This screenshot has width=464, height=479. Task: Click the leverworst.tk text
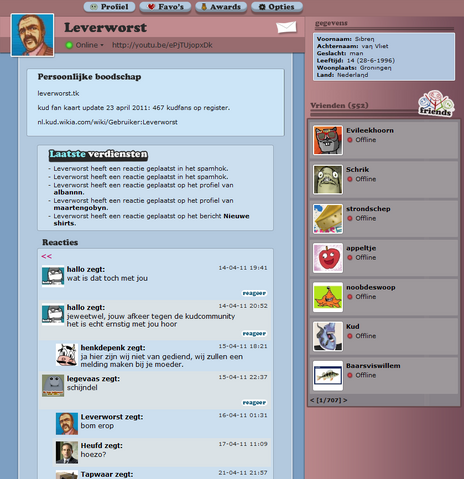tap(58, 94)
